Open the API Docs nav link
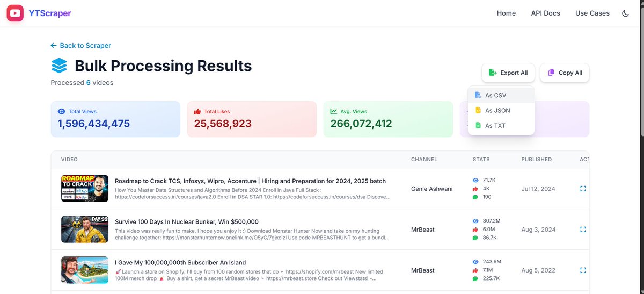644x294 pixels. coord(545,13)
